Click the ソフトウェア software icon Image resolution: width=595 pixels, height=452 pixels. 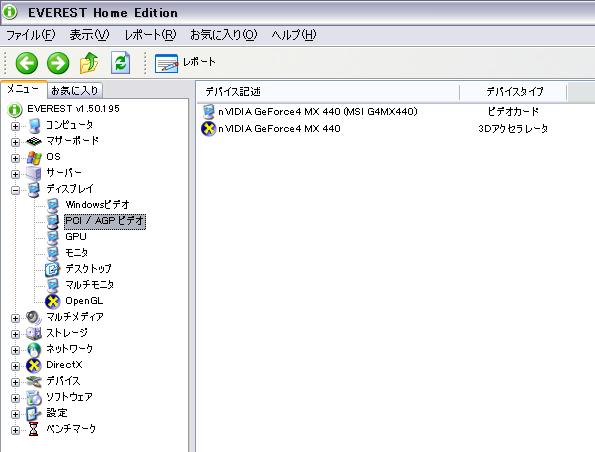(34, 397)
